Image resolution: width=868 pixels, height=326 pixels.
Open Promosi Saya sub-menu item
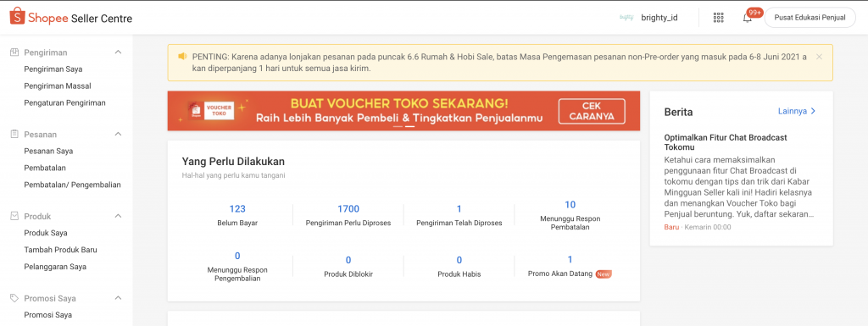point(48,315)
